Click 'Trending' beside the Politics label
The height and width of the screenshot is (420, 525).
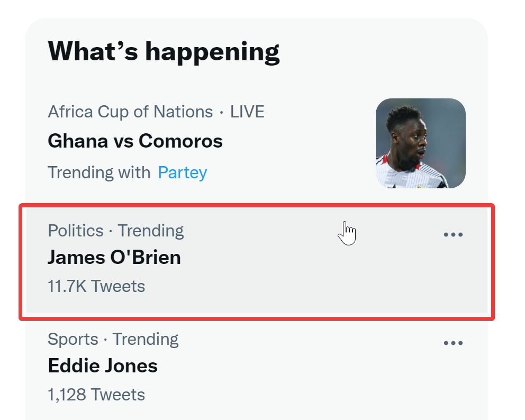[x=151, y=231]
